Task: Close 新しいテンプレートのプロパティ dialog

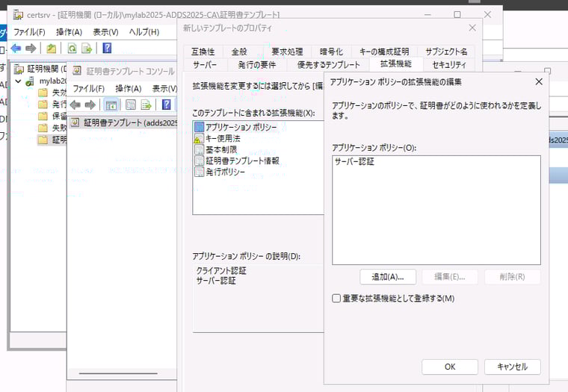Action: (472, 28)
